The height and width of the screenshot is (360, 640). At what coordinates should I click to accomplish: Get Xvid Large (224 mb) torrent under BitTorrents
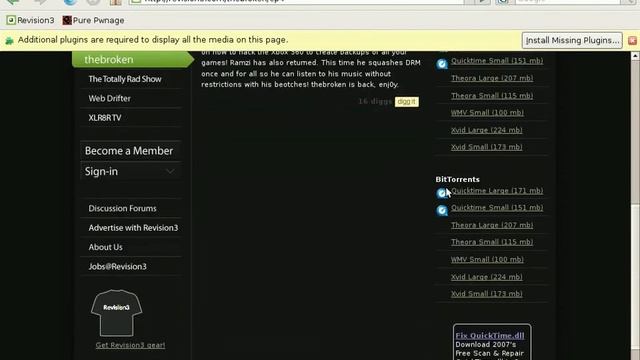pos(487,277)
